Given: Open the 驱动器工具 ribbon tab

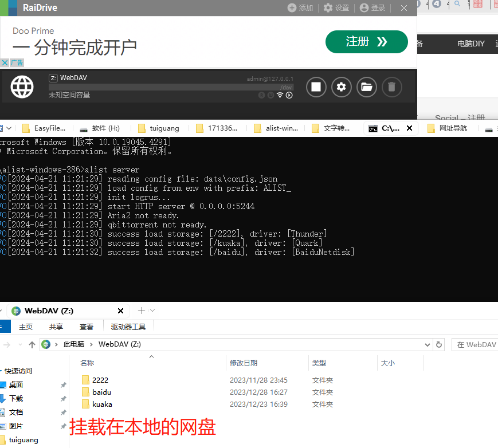Looking at the screenshot, I should click(128, 327).
